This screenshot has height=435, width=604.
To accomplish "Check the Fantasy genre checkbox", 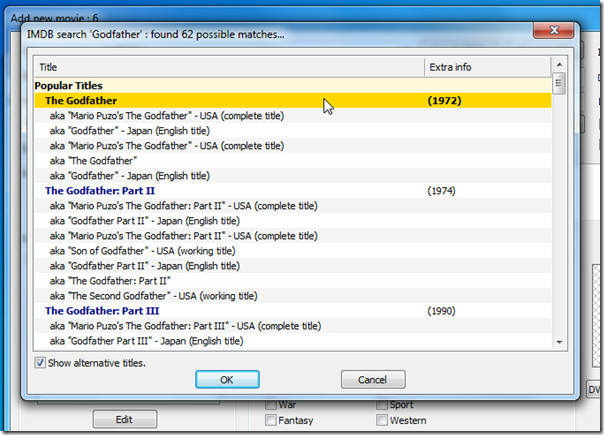I will [271, 420].
